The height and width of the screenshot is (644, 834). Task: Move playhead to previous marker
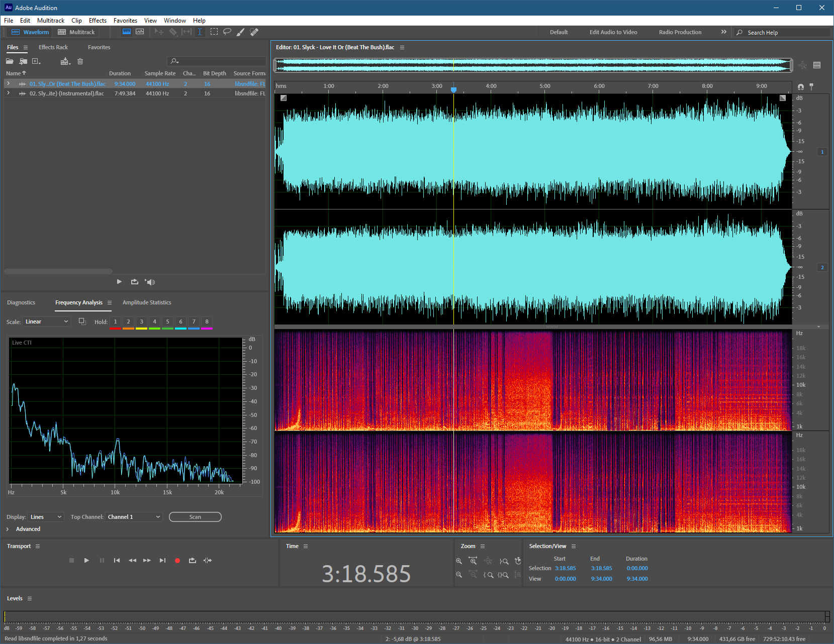(x=117, y=560)
